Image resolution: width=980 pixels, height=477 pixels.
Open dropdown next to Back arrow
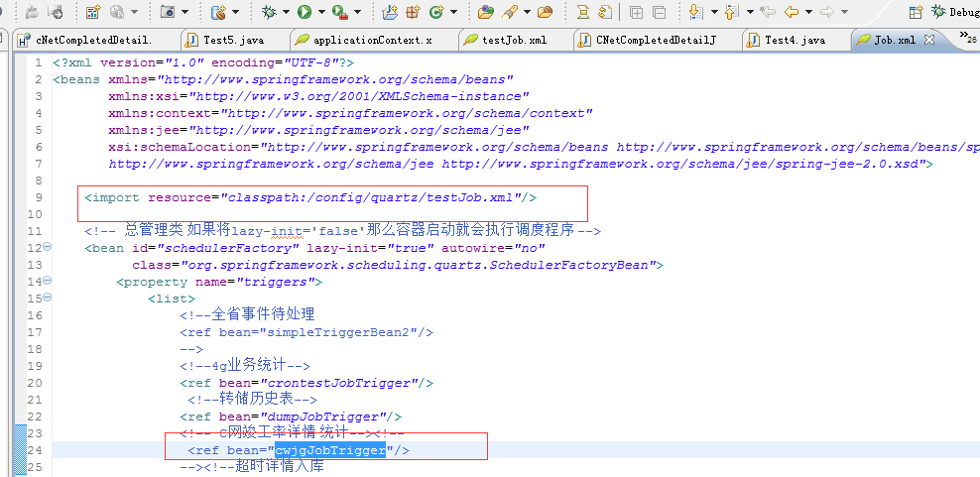pos(808,11)
